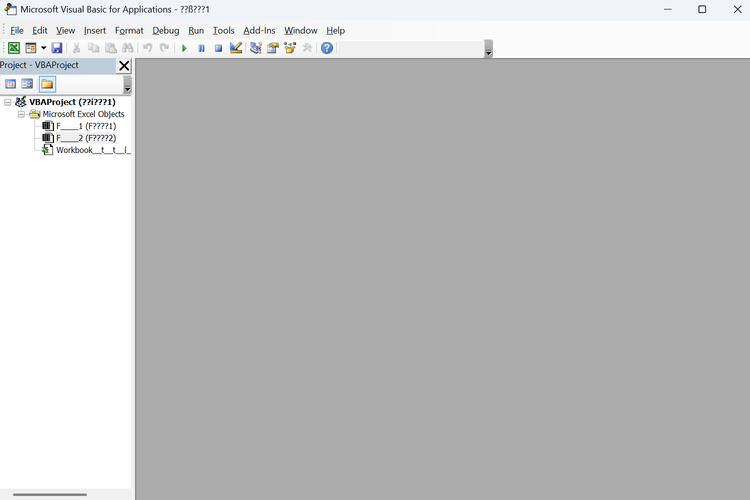Click the Redo arrow icon
Viewport: 750px width, 500px height.
[165, 48]
